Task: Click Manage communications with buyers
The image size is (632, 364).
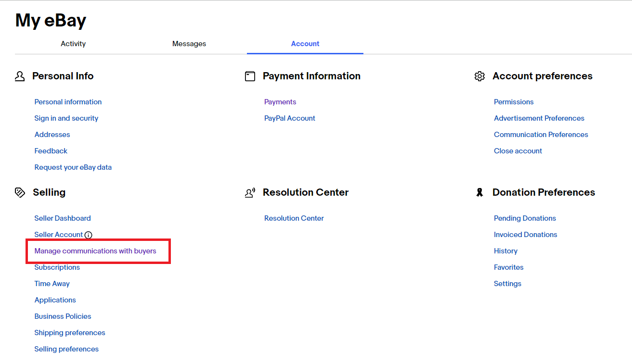Action: 95,251
